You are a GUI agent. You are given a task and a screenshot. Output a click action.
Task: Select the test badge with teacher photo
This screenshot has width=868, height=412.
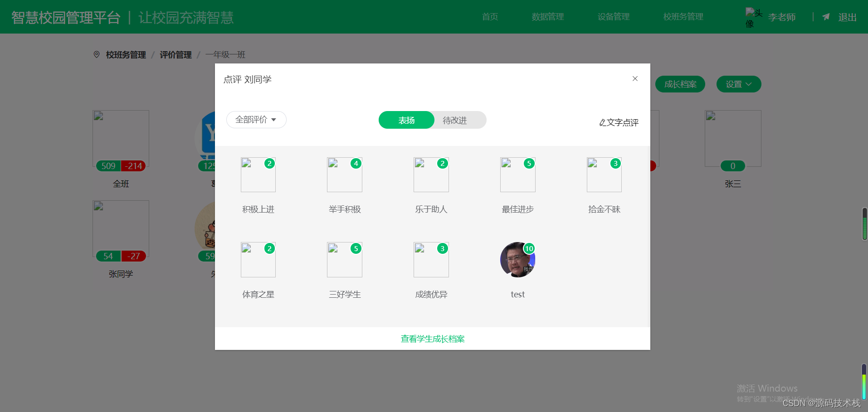tap(517, 259)
